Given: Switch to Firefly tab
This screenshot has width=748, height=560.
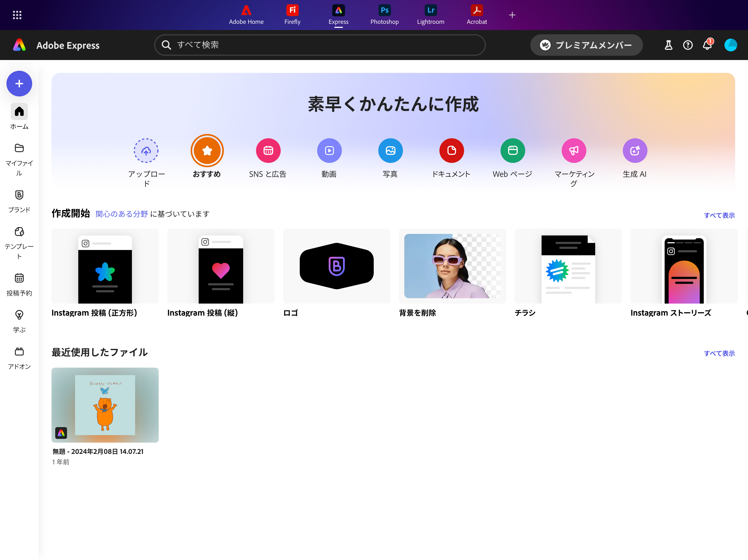Looking at the screenshot, I should [x=292, y=15].
